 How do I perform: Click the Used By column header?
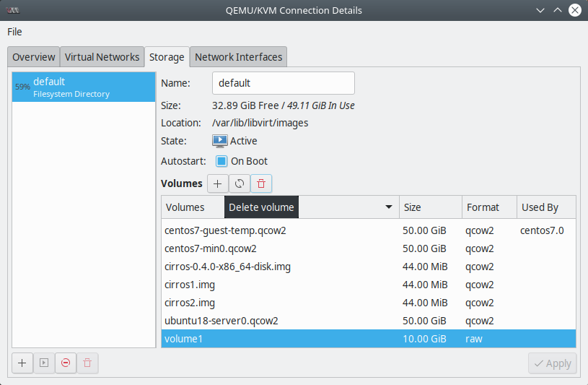[546, 207]
